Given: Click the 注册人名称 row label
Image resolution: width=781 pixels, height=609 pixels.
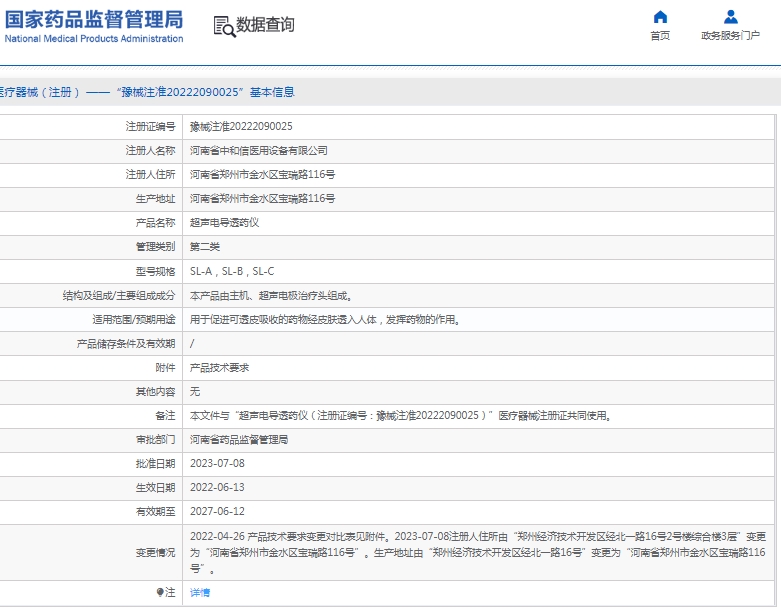Looking at the screenshot, I should click(150, 150).
